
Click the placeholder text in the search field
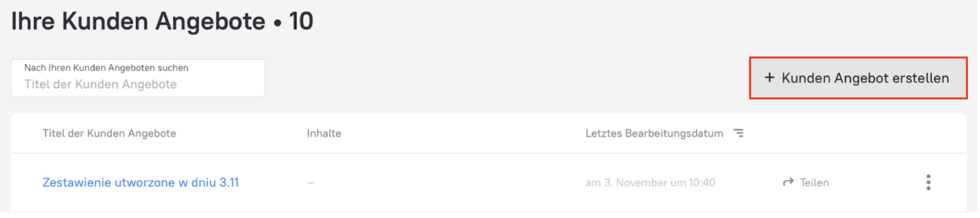[100, 85]
